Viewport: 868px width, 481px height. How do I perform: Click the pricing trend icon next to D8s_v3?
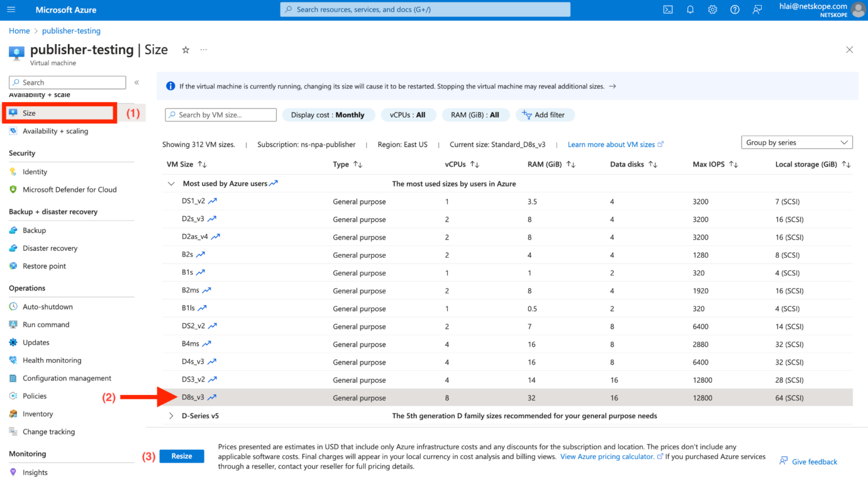point(212,397)
